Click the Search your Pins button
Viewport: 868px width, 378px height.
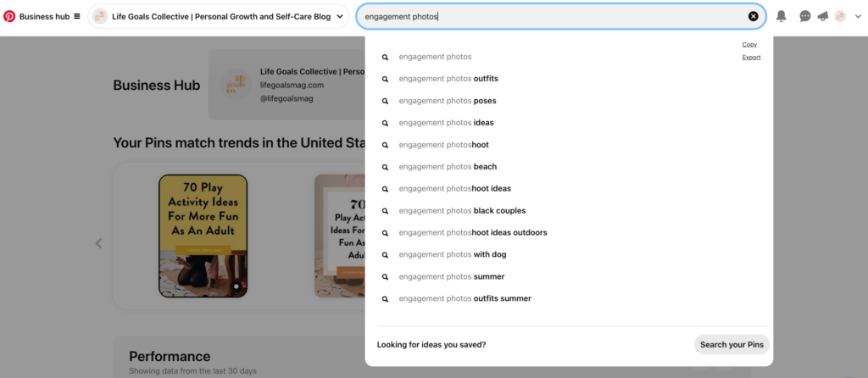[x=732, y=344]
